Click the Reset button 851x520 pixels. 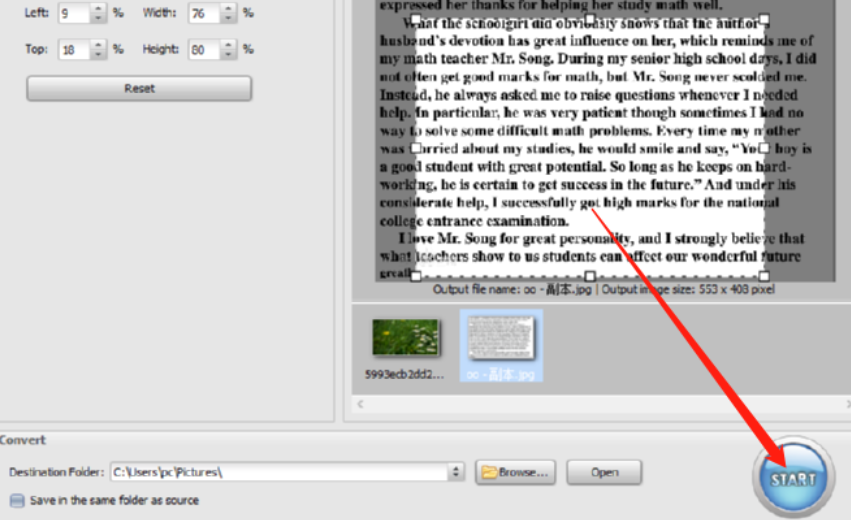[x=139, y=88]
